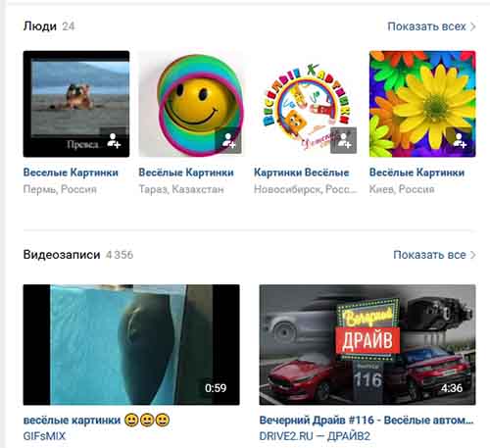
Task: Click the yellow smiley avatar thumbnail
Action: (191, 104)
